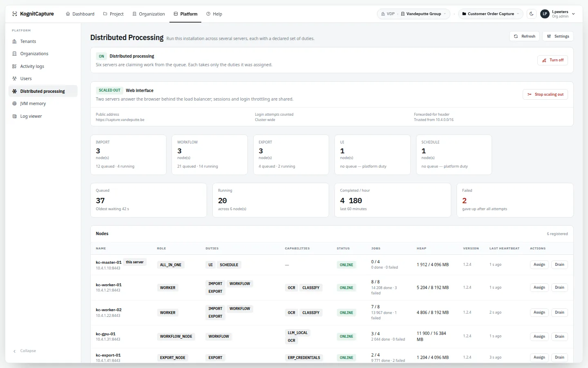Viewport: 588px width, 368px height.
Task: Click the VDP breadcrumb item
Action: coord(388,14)
